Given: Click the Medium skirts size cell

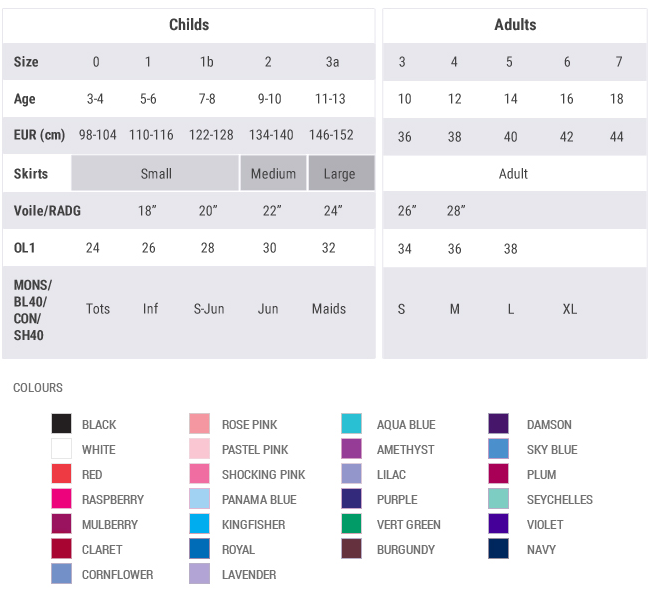Looking at the screenshot, I should [273, 173].
